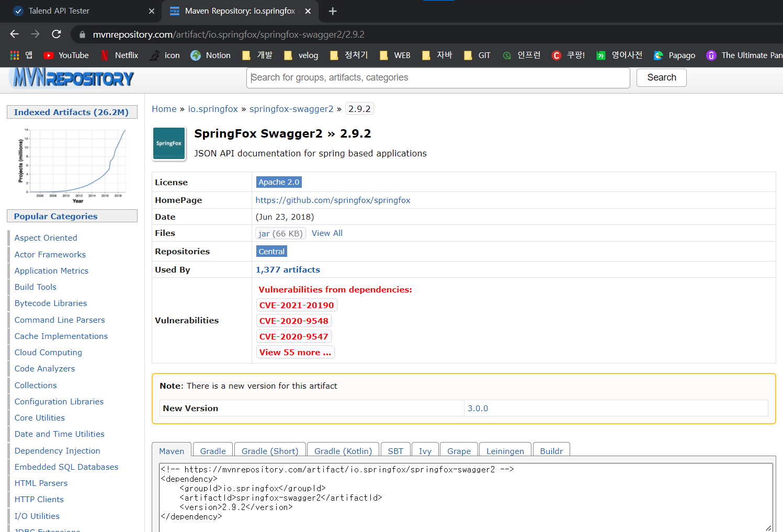
Task: Open the CVE-2020-9547 vulnerability
Action: coord(294,336)
